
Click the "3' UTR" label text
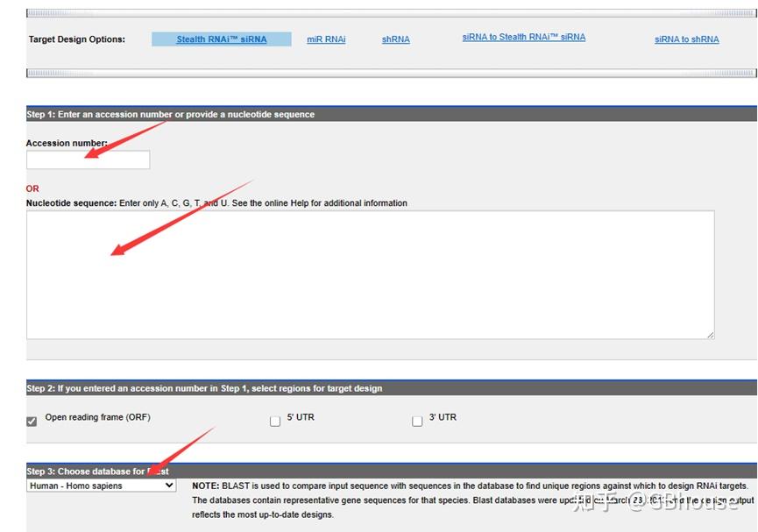coord(443,417)
